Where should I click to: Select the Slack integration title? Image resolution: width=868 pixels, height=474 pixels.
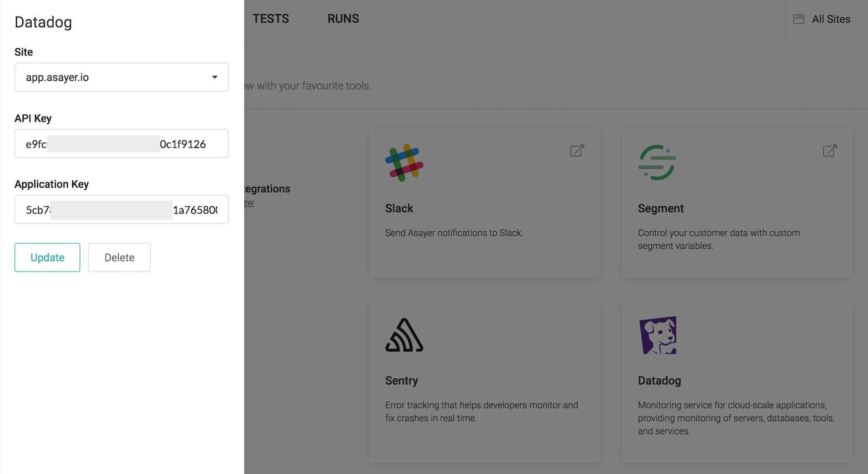(399, 208)
